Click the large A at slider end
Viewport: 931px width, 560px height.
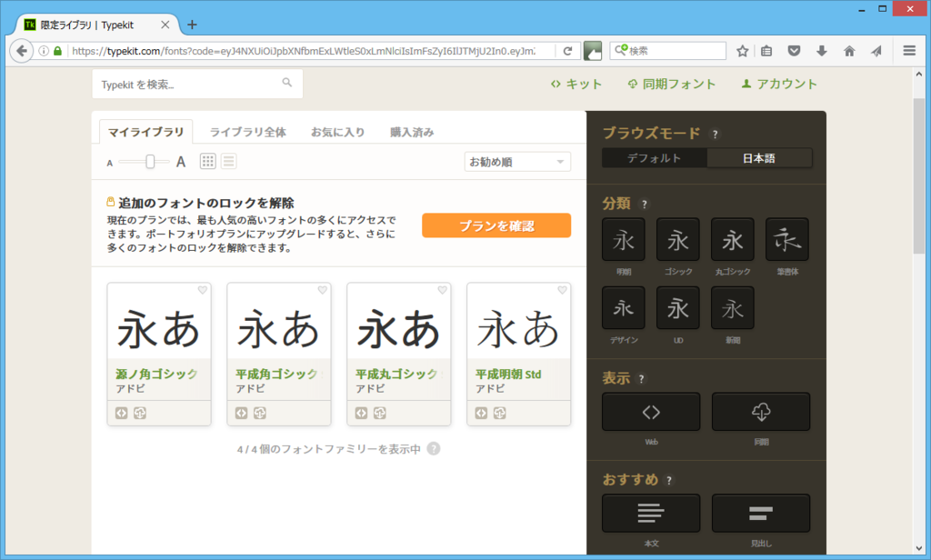pyautogui.click(x=181, y=162)
